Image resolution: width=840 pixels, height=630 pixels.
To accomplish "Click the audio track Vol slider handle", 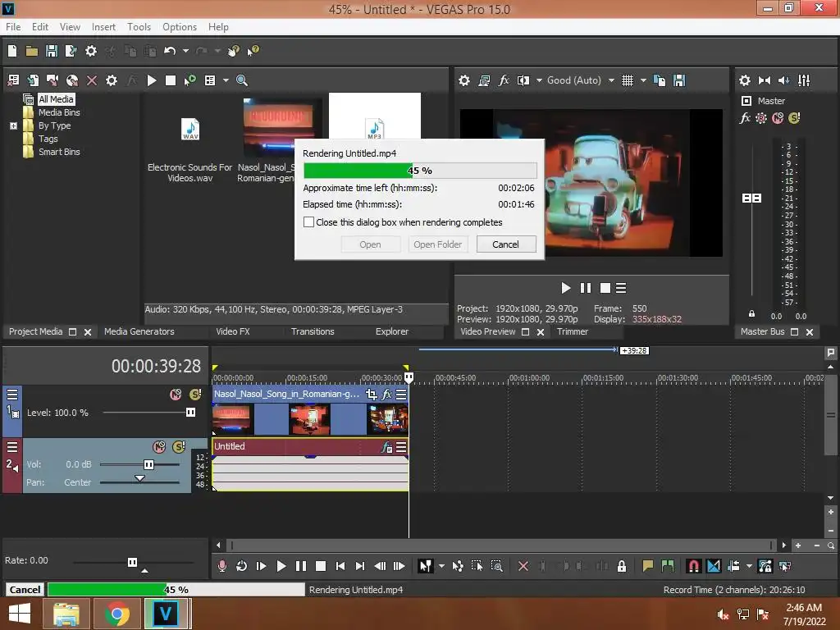I will (148, 464).
